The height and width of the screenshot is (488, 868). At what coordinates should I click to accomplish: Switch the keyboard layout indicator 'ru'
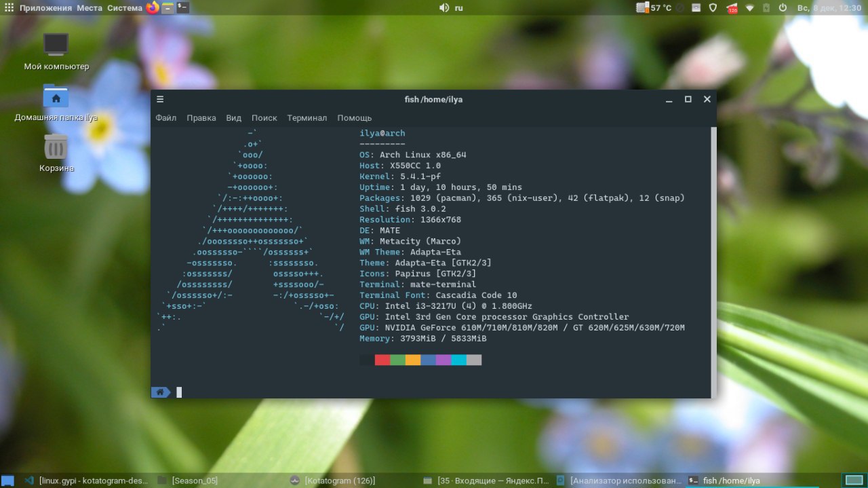(459, 8)
